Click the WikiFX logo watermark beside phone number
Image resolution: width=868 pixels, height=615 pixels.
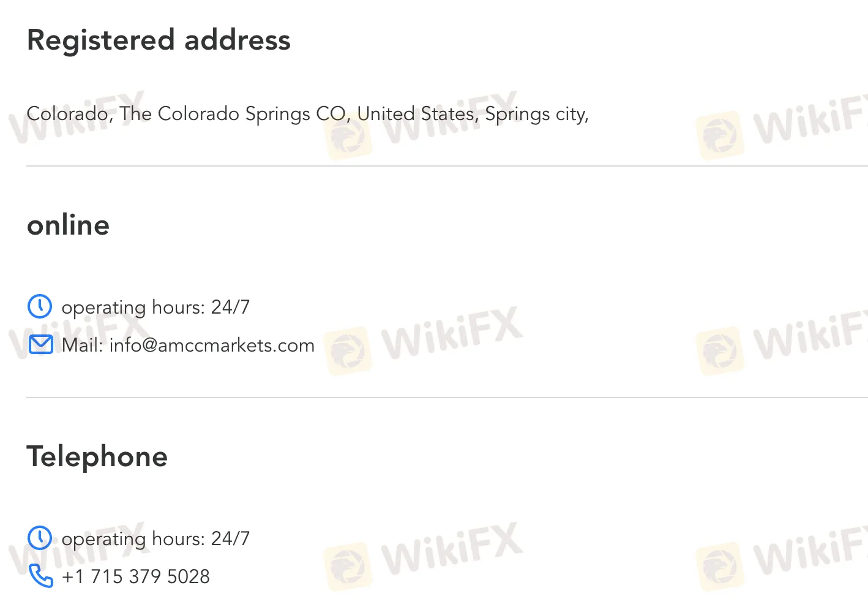coord(424,555)
